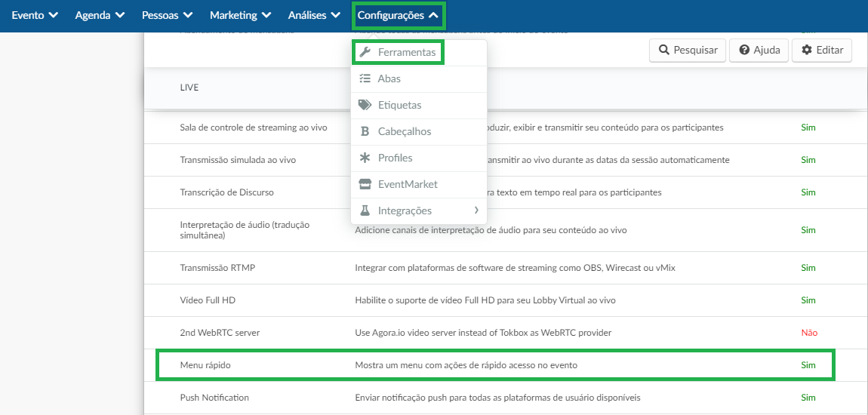Click Não value for 2nd WebRTC server
Viewport: 868px width, 415px height.
click(x=809, y=333)
